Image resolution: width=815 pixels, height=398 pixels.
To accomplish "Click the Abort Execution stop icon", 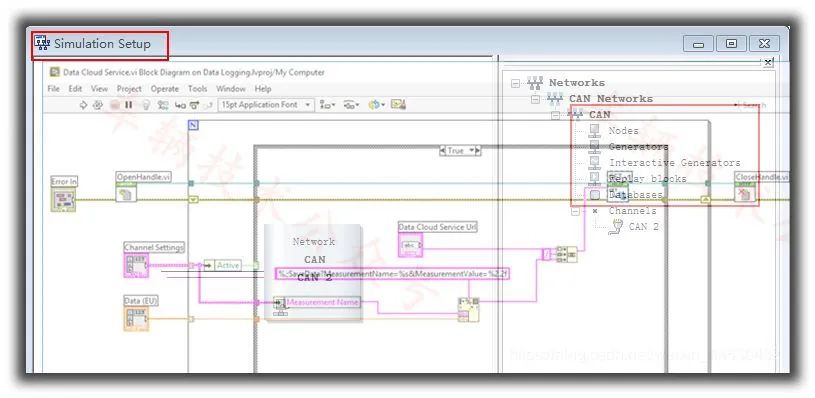I will [x=115, y=105].
